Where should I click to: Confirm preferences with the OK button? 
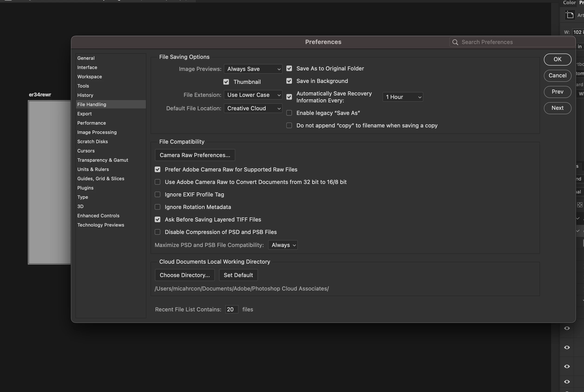coord(557,60)
